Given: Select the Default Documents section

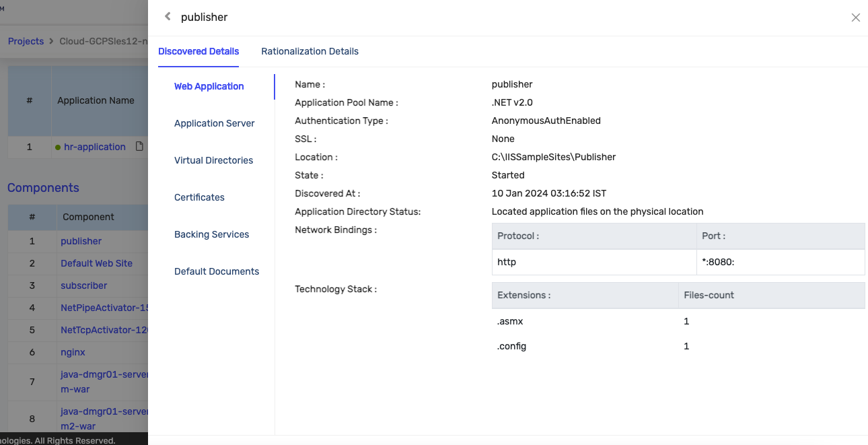Looking at the screenshot, I should 216,271.
